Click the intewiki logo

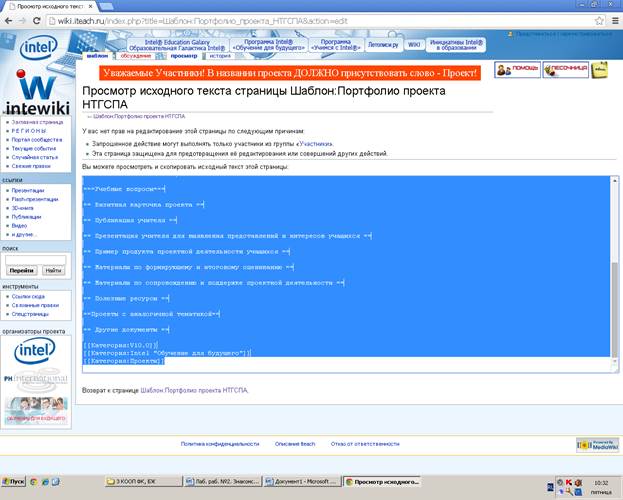(38, 93)
